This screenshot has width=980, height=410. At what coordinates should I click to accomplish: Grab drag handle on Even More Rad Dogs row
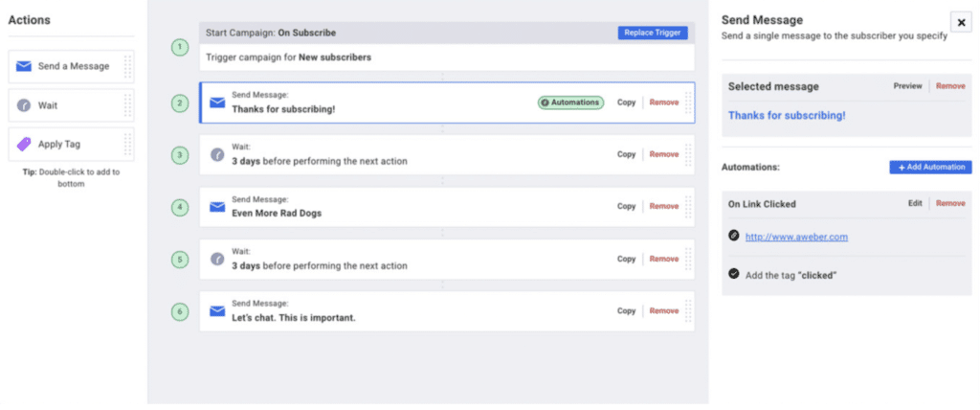pyautogui.click(x=688, y=207)
